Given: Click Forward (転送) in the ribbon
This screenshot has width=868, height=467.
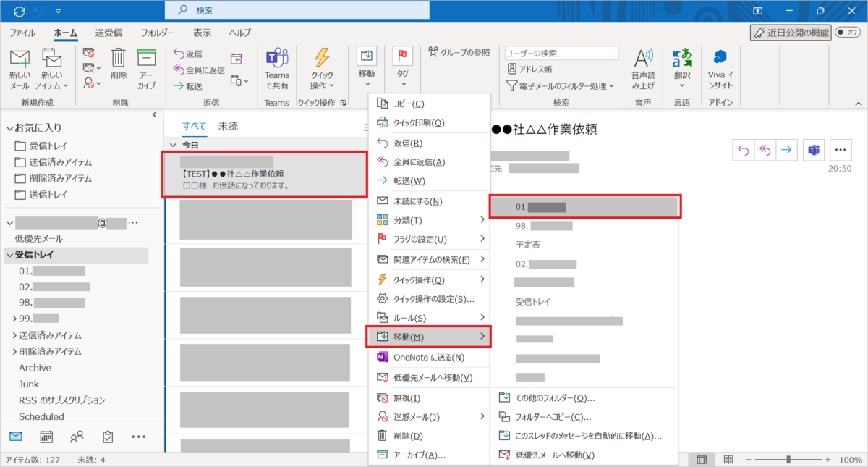Looking at the screenshot, I should 188,86.
